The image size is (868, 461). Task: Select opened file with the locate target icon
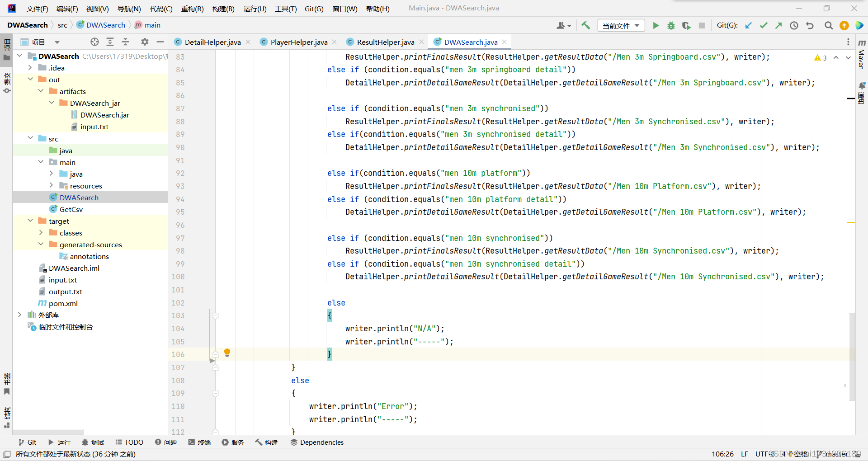94,42
